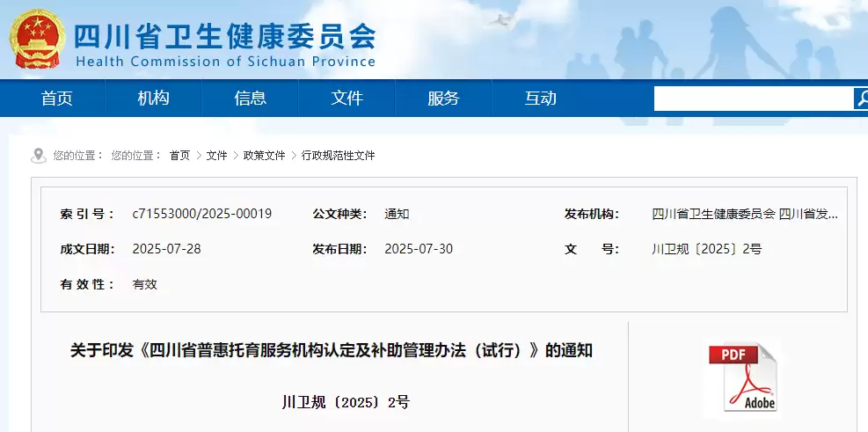
Task: Select the 发布日期 value 2025-07-30
Action: tap(419, 249)
